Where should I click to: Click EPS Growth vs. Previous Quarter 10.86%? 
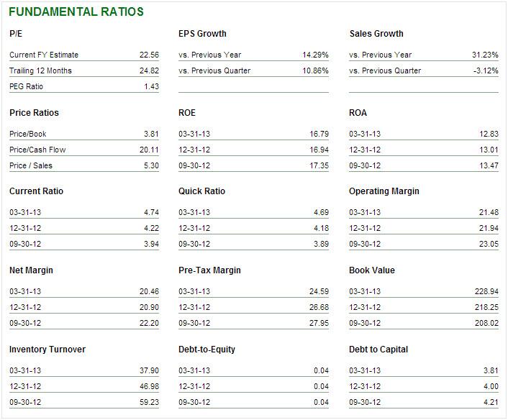click(x=315, y=70)
